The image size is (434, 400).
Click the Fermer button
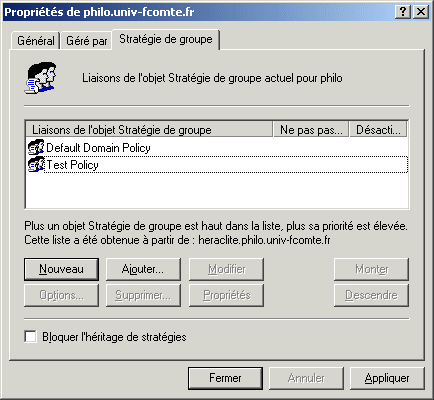pyautogui.click(x=225, y=378)
